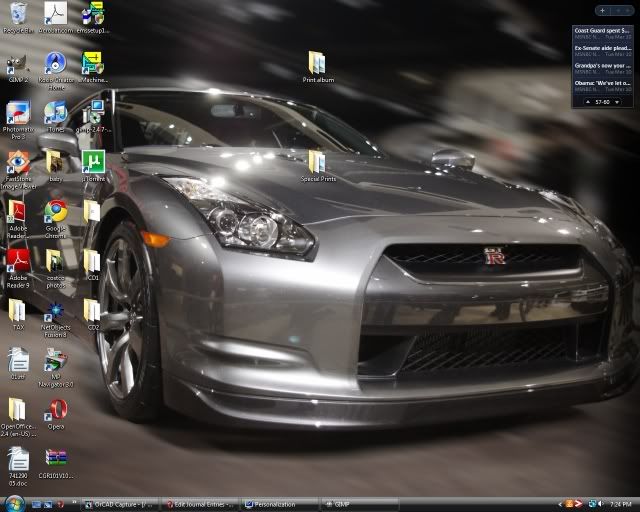
Task: Select the Adobe Reader shortcut above Adobe Reader 9
Action: click(x=18, y=220)
